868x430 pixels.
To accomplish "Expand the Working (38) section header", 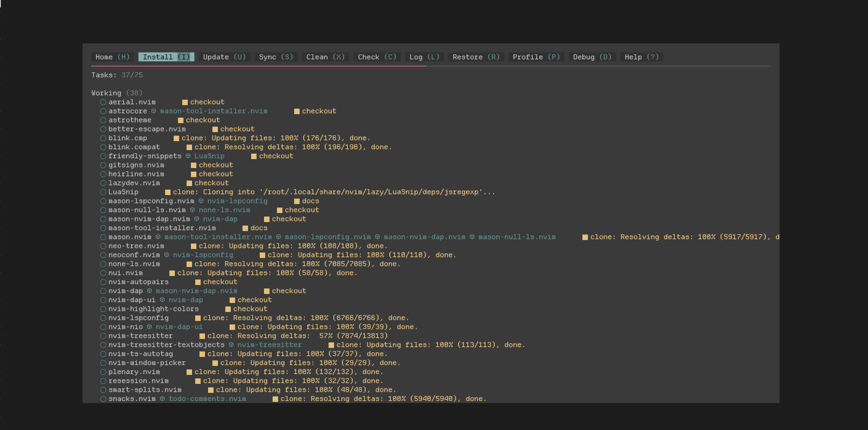I will click(x=117, y=93).
